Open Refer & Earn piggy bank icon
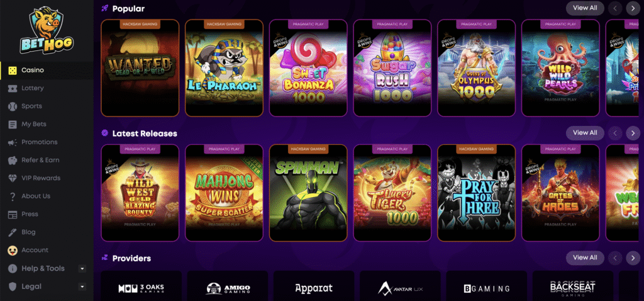The width and height of the screenshot is (644, 301). [13, 161]
